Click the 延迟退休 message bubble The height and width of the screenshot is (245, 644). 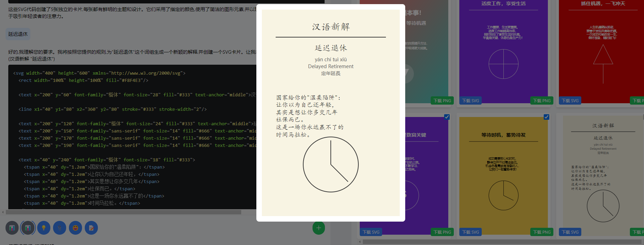tap(18, 34)
